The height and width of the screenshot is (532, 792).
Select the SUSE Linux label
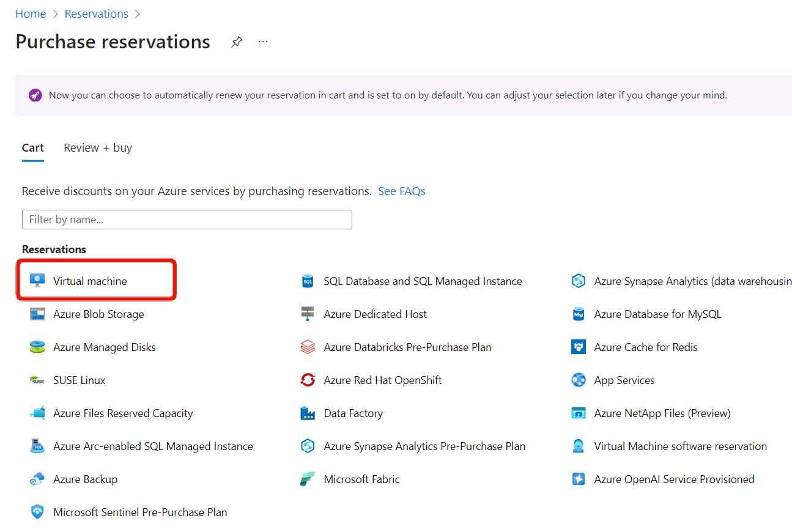coord(80,380)
